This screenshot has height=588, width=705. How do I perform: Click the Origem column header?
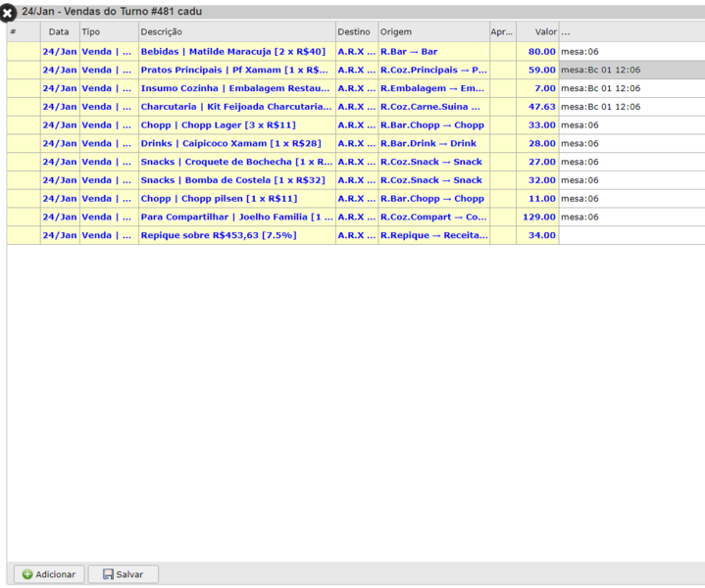click(x=433, y=32)
